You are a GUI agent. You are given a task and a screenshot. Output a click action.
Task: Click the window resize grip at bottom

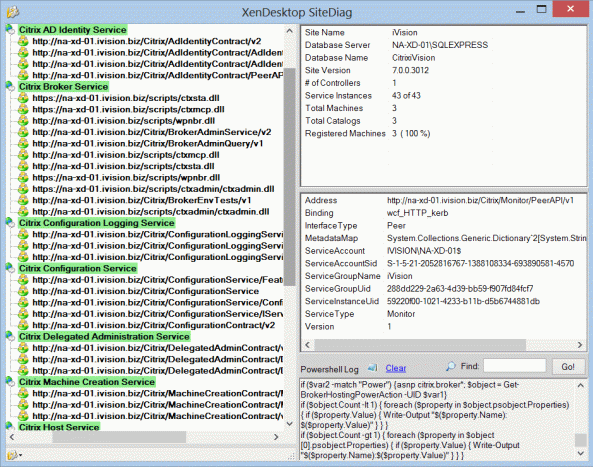pyautogui.click(x=292, y=456)
